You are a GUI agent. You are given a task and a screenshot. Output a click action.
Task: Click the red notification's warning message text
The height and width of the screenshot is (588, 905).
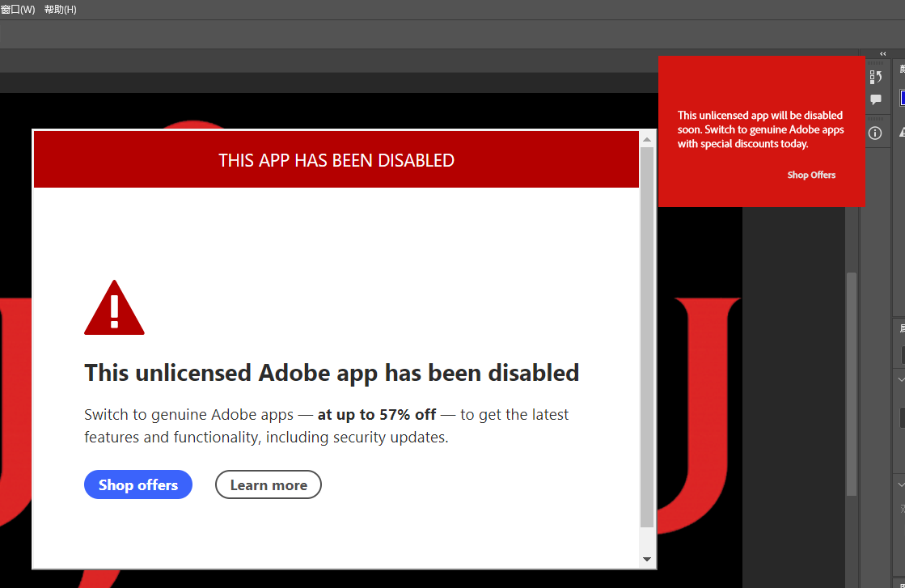tap(760, 129)
